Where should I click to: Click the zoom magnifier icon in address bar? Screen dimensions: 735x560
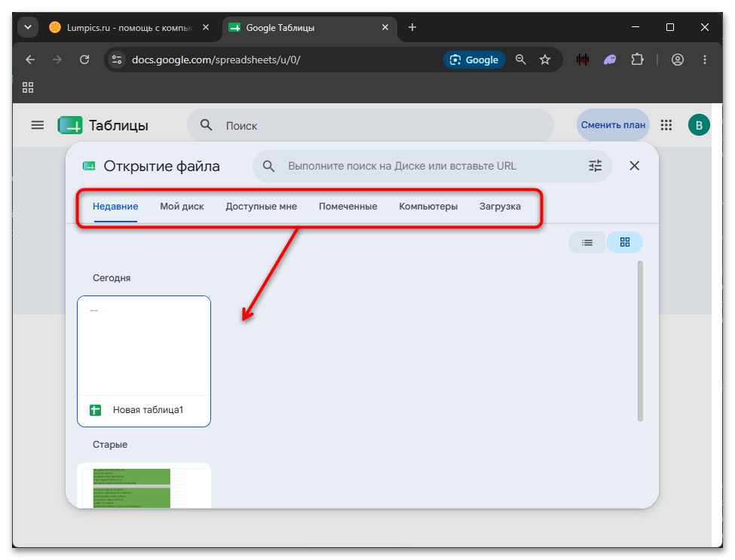520,60
